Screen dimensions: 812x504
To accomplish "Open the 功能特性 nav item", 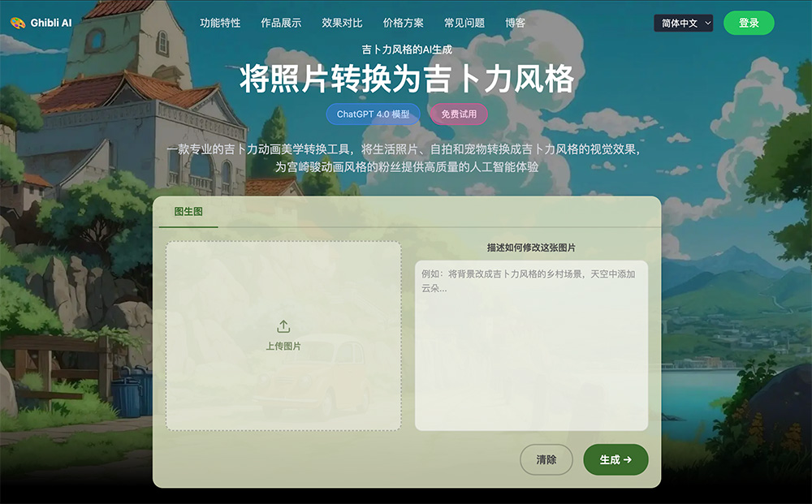I will [x=220, y=23].
